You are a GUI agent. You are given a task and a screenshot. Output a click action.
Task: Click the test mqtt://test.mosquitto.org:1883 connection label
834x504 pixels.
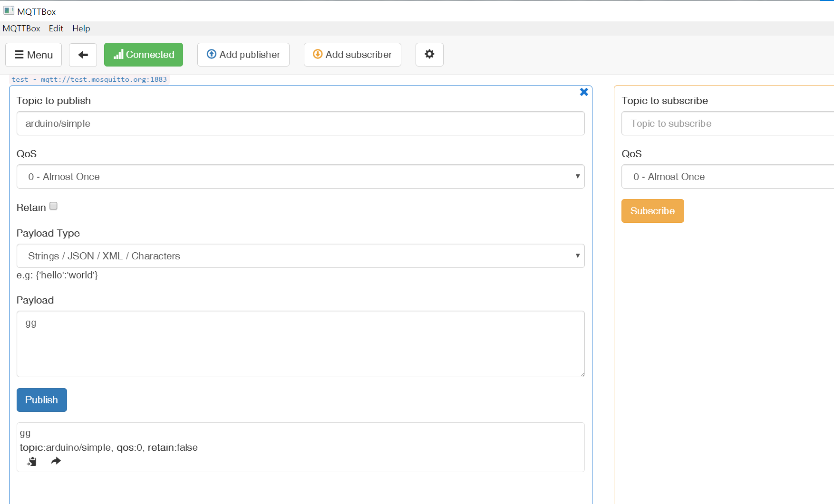[x=89, y=79]
